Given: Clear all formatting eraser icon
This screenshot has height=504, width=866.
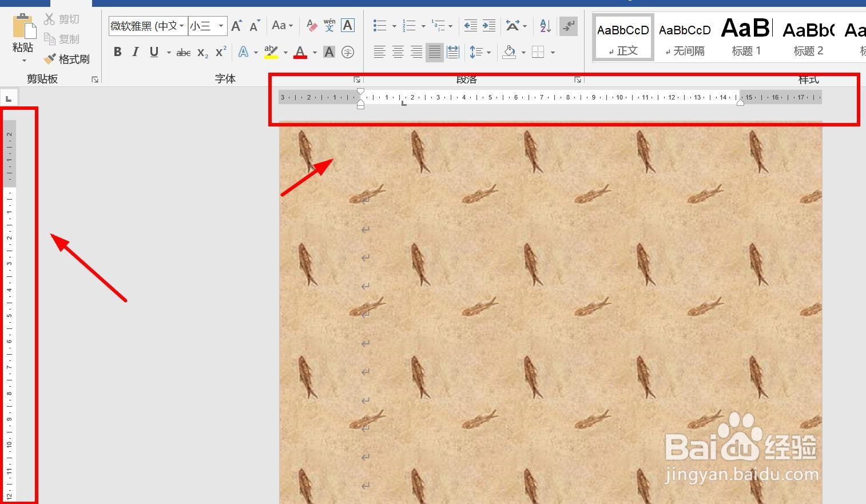Looking at the screenshot, I should (312, 26).
